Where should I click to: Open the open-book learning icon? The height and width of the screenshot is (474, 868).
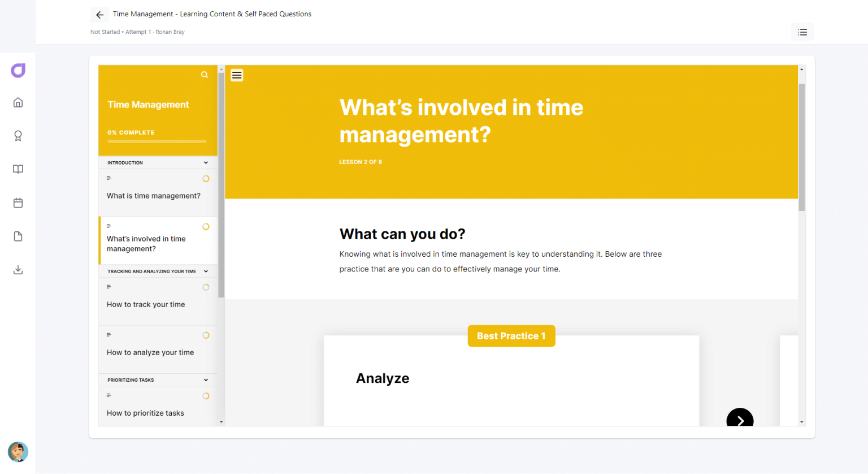18,169
